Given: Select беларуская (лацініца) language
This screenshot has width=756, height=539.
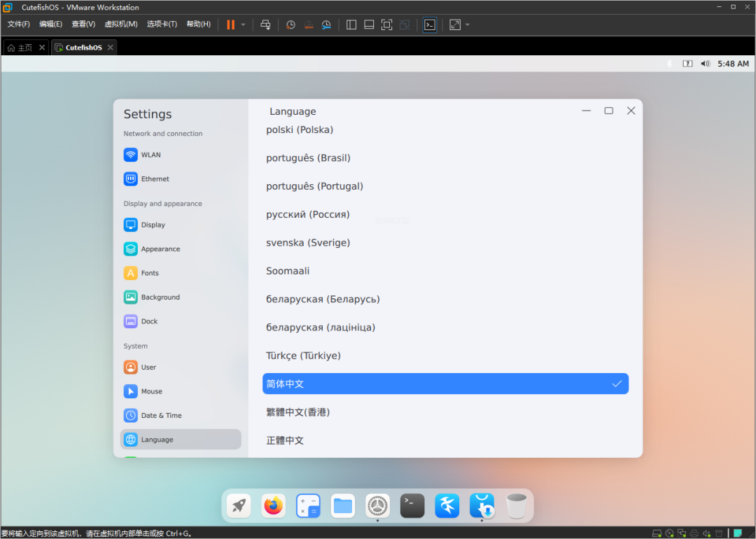Looking at the screenshot, I should pyautogui.click(x=445, y=328).
